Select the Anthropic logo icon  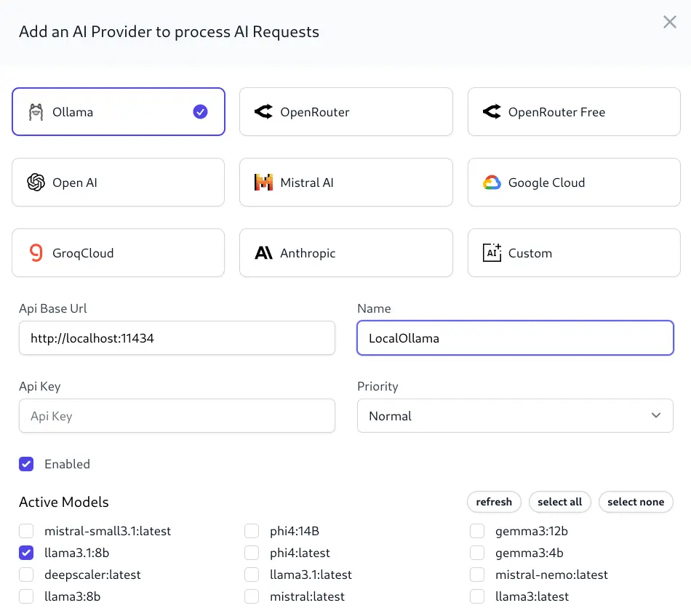click(x=263, y=253)
